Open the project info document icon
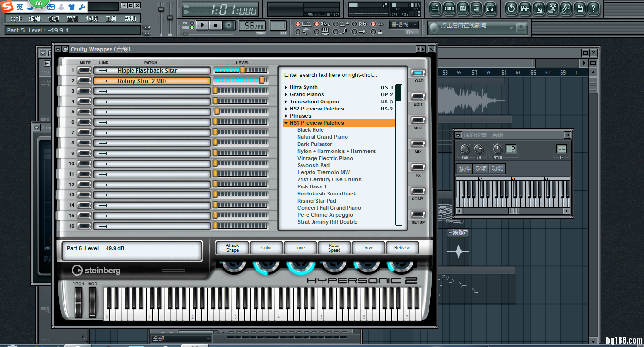Screen dimensions: 644x347 click(579, 8)
